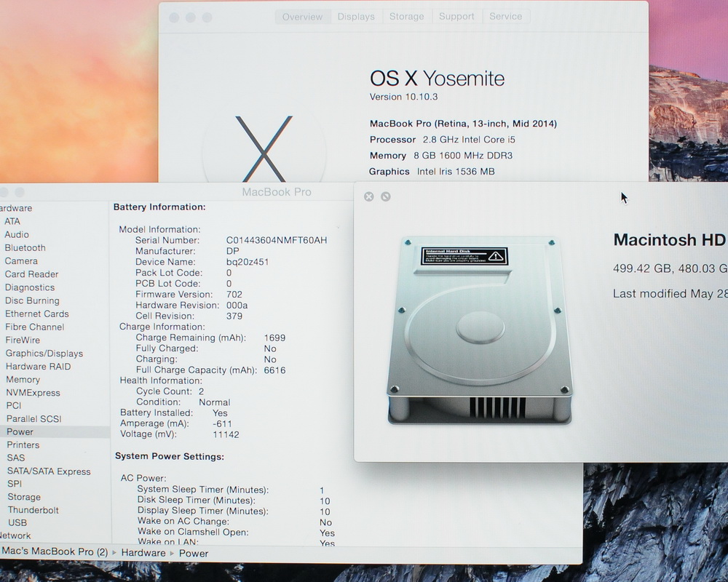Switch to the Storage tab

(407, 17)
